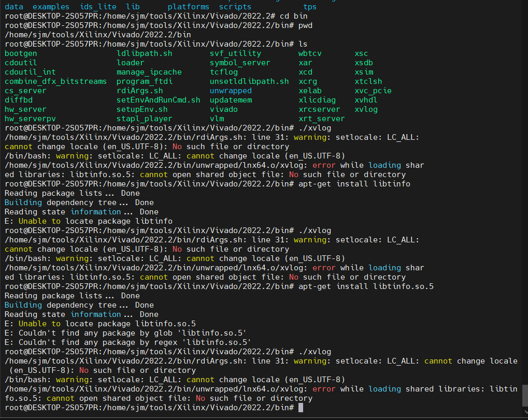Click the blue 'unwrapped' directory name
Image resolution: width=528 pixels, height=420 pixels.
click(231, 91)
